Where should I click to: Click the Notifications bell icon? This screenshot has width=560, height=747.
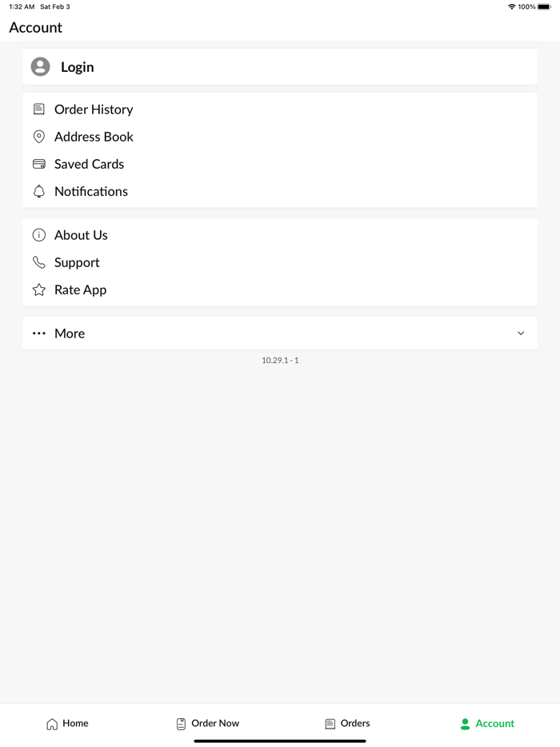[39, 191]
